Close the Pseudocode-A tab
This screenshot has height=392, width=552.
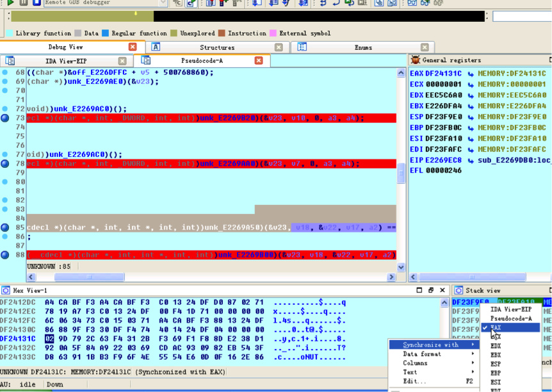point(259,61)
